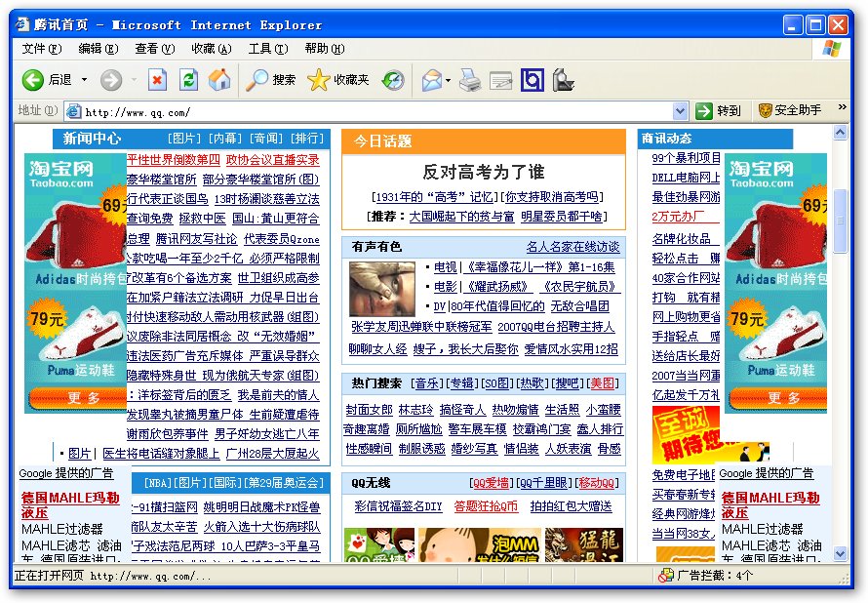868x603 pixels.
Task: Click the blue square toolbar icon
Action: (532, 80)
